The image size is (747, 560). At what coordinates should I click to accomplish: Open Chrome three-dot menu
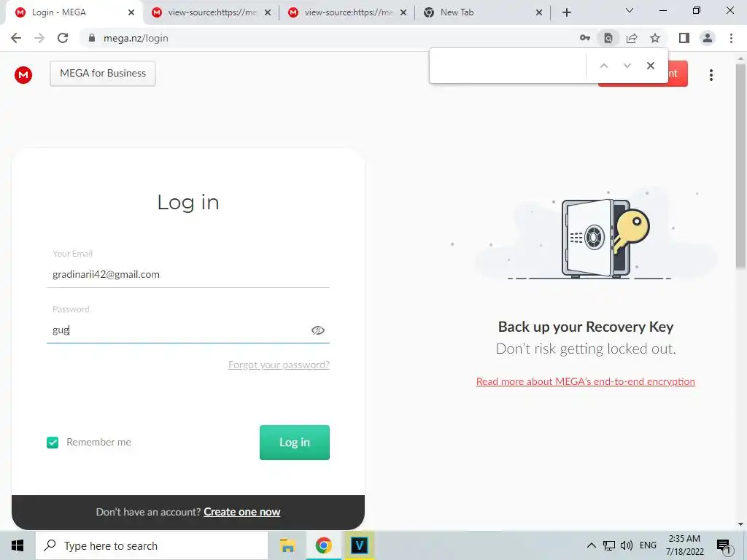pyautogui.click(x=731, y=38)
